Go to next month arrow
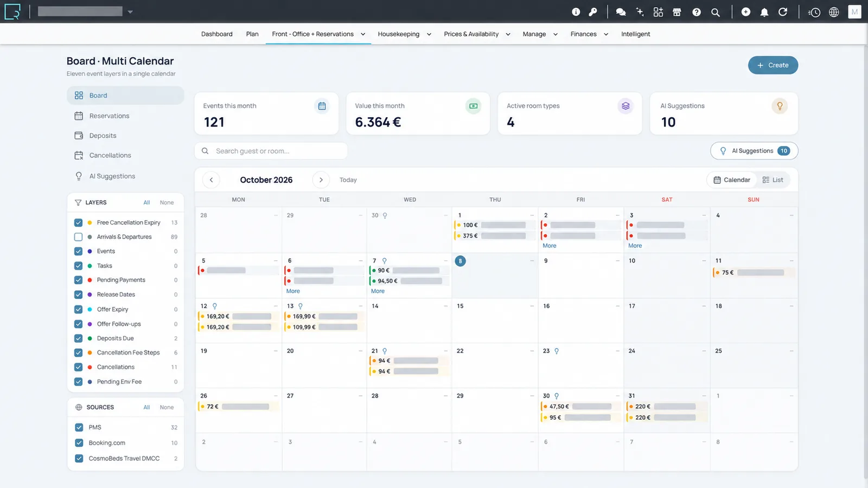Viewport: 868px width, 488px height. [321, 180]
